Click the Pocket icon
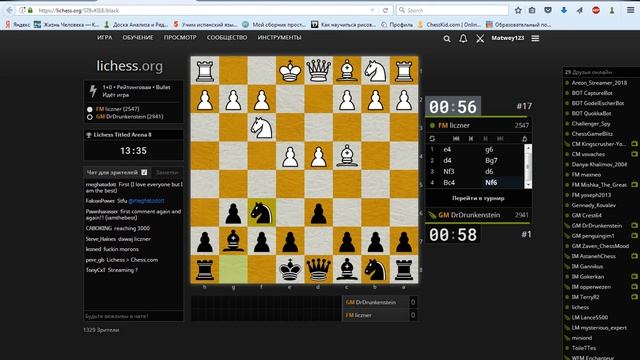 548,10
